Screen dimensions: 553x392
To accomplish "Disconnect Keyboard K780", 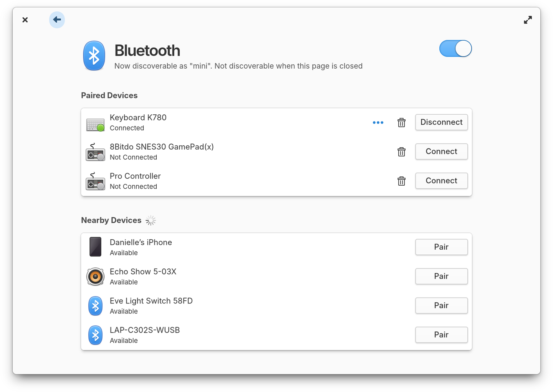I will tap(441, 122).
